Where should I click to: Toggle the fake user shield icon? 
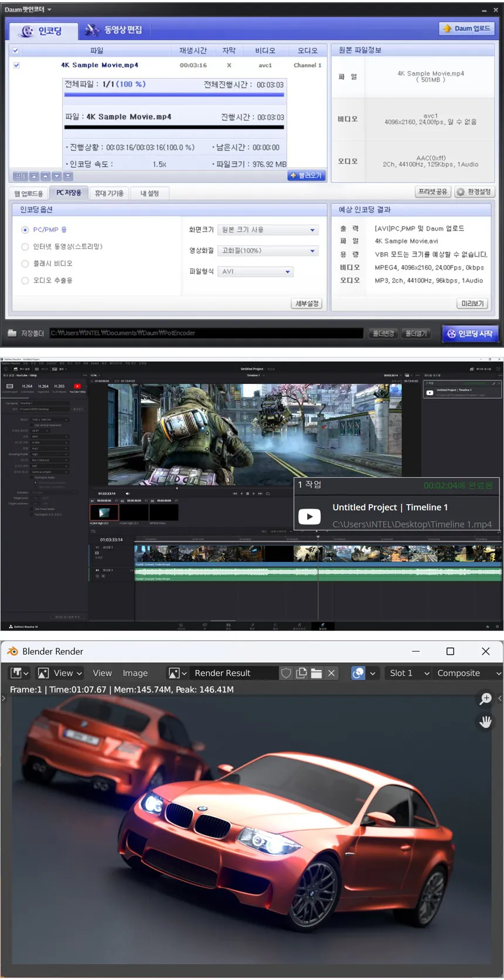(x=286, y=673)
